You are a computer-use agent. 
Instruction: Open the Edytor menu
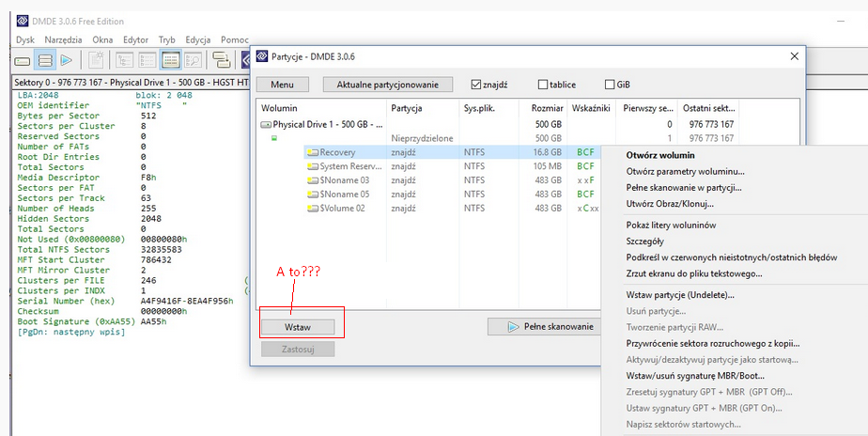coord(135,39)
